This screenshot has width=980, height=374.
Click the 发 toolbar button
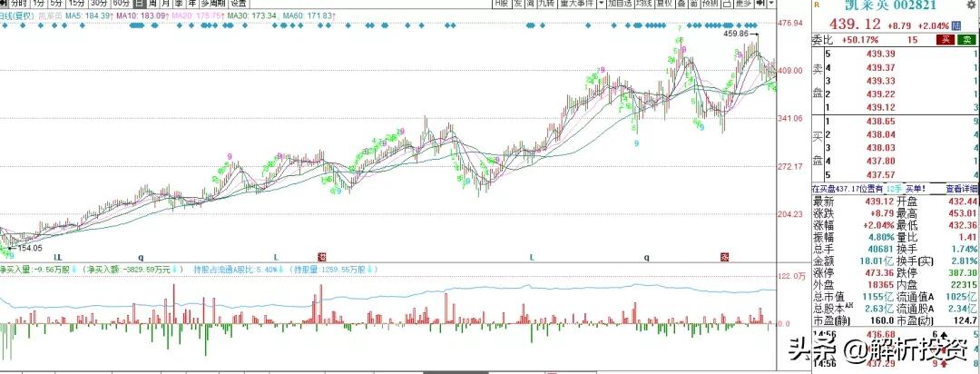(518, 3)
